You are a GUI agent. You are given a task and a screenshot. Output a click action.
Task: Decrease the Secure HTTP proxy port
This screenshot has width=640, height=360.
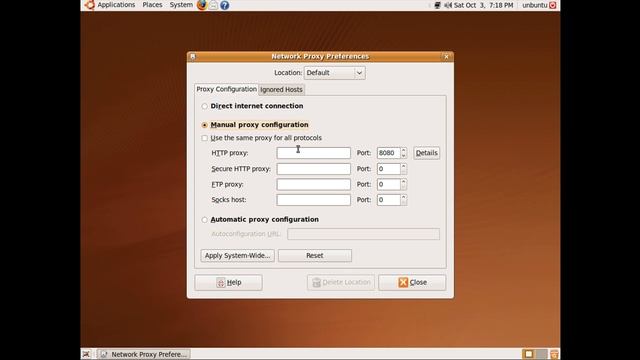(403, 172)
